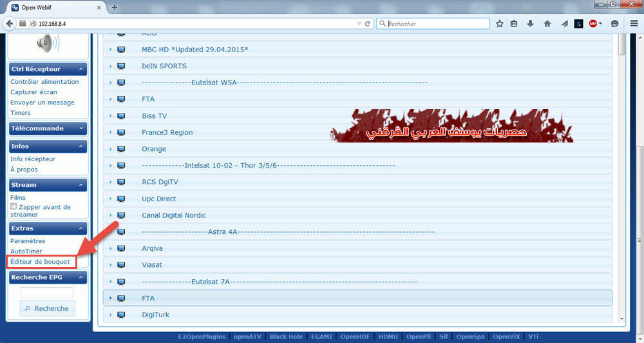The height and width of the screenshot is (343, 644).
Task: Collapse the Infos panel
Action: tap(81, 146)
